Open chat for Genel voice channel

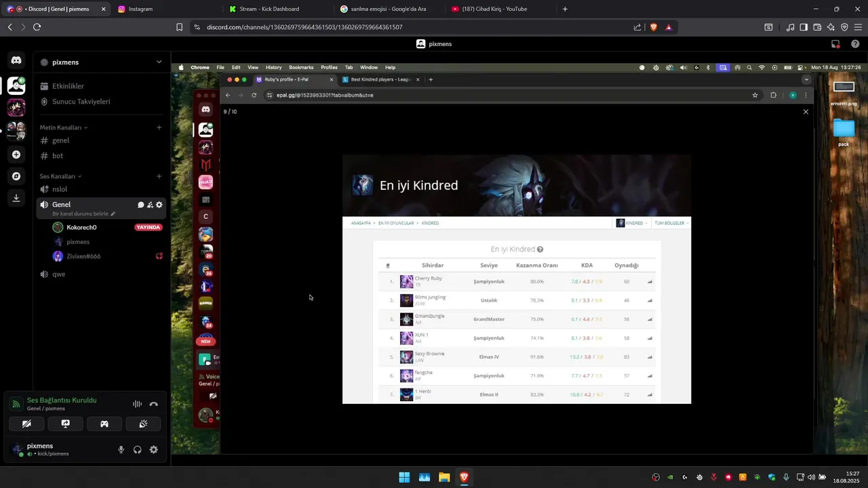point(141,205)
